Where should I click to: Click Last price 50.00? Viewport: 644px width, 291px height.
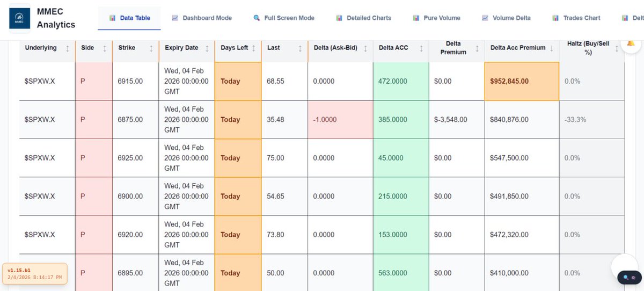275,273
